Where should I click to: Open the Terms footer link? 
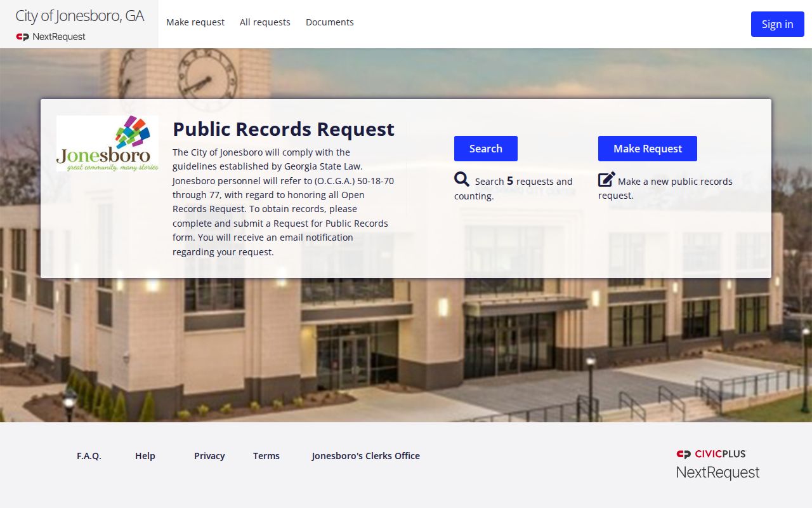(266, 456)
